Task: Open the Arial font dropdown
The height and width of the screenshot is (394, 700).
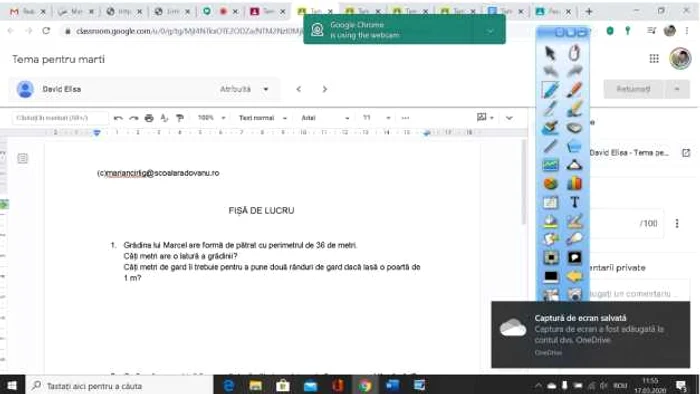Action: tap(325, 118)
